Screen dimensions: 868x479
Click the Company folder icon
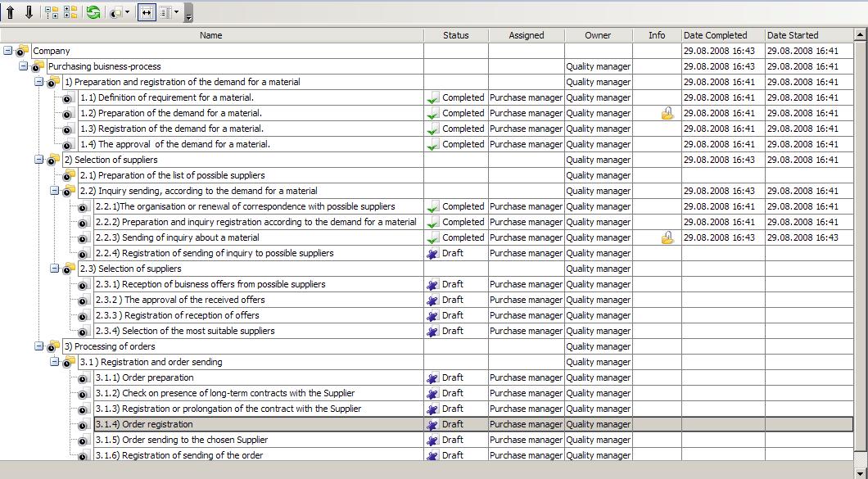tap(22, 51)
